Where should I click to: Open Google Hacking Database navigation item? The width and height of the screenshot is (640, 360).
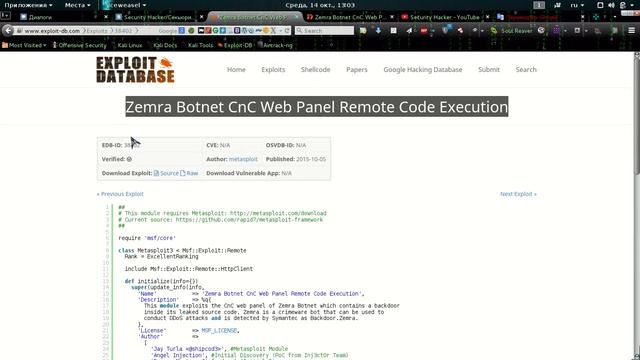point(423,70)
